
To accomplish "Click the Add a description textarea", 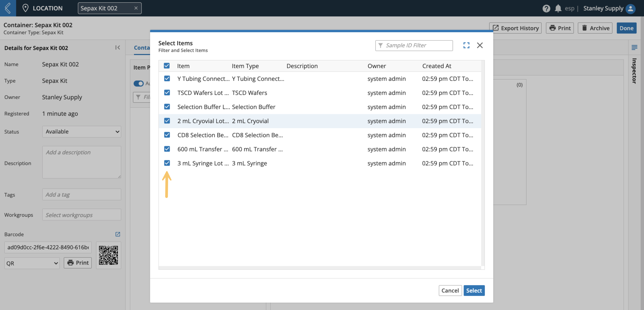I will pos(82,162).
